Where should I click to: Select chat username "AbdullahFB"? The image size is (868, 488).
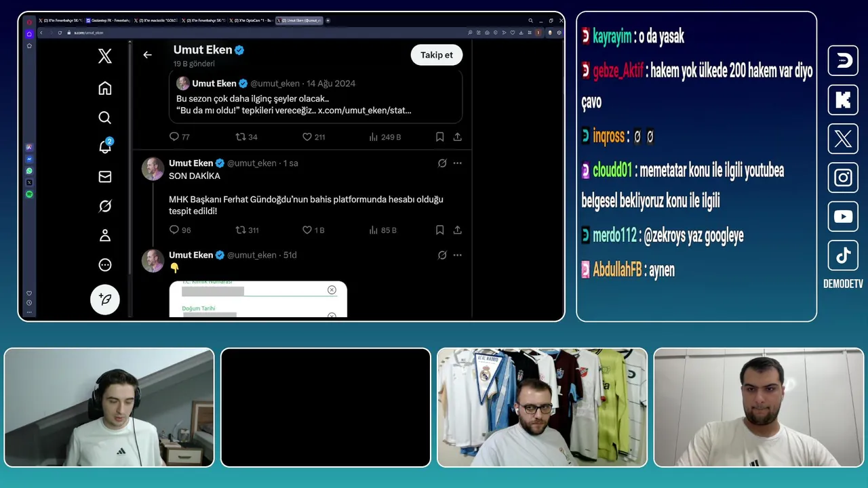point(617,270)
